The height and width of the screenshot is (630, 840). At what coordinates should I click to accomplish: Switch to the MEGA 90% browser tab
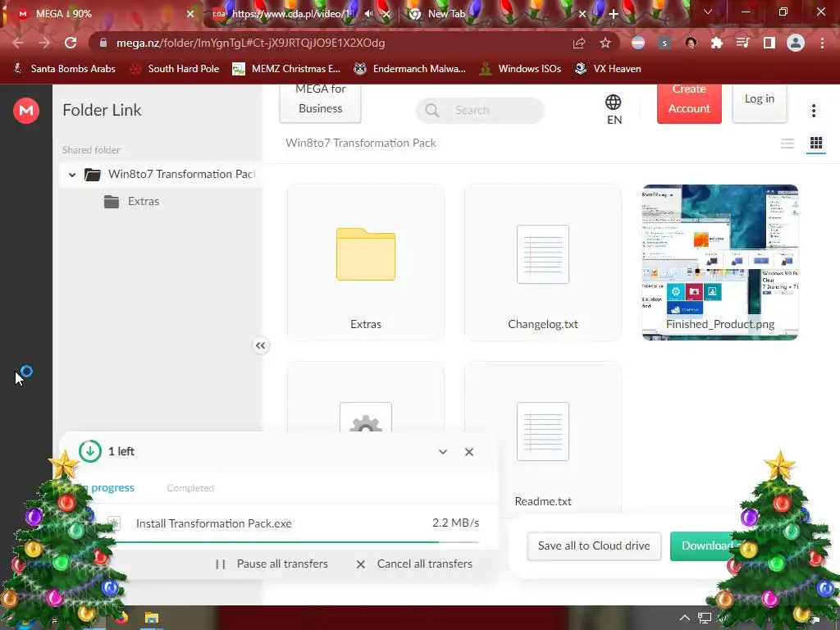(102, 14)
